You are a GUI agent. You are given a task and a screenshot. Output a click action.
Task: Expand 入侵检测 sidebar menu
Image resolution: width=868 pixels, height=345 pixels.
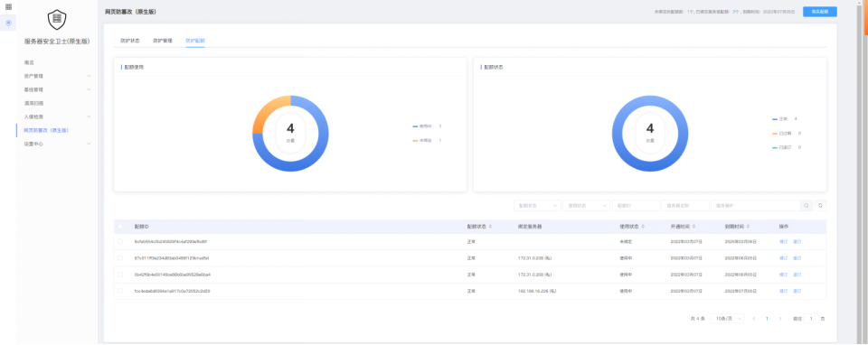tap(57, 117)
